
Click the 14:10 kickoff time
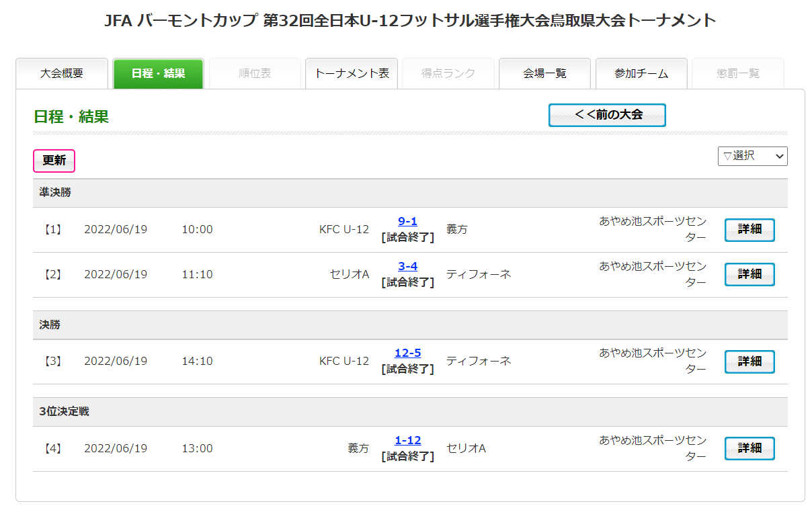coord(197,362)
